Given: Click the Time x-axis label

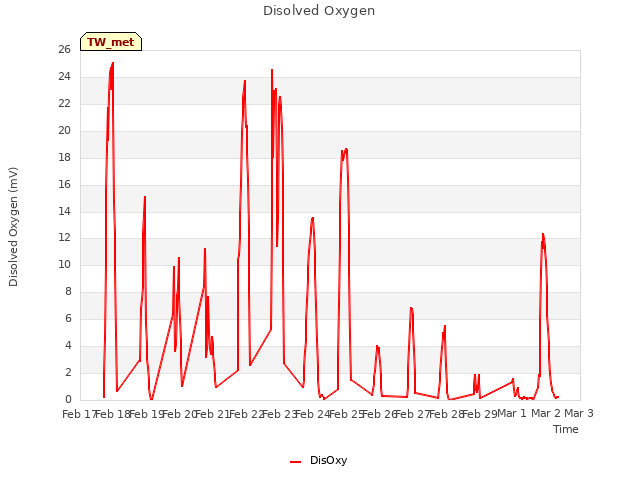Looking at the screenshot, I should coord(566,429).
